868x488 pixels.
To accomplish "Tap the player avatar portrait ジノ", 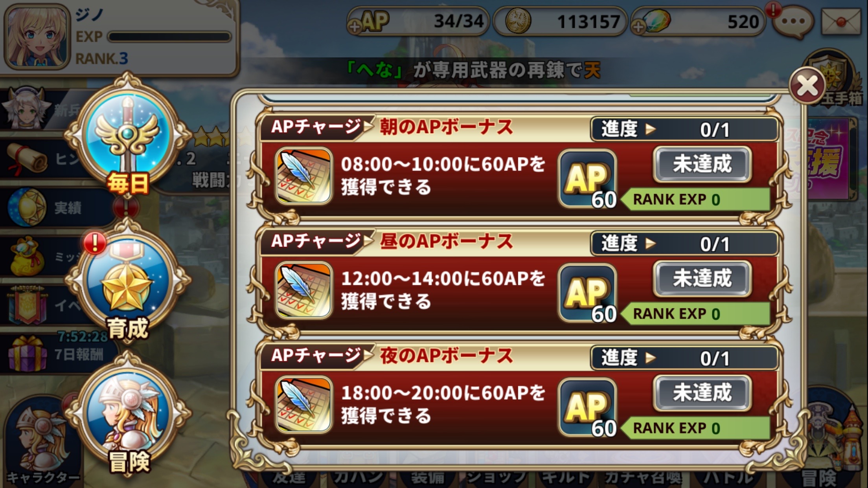I will pyautogui.click(x=37, y=36).
